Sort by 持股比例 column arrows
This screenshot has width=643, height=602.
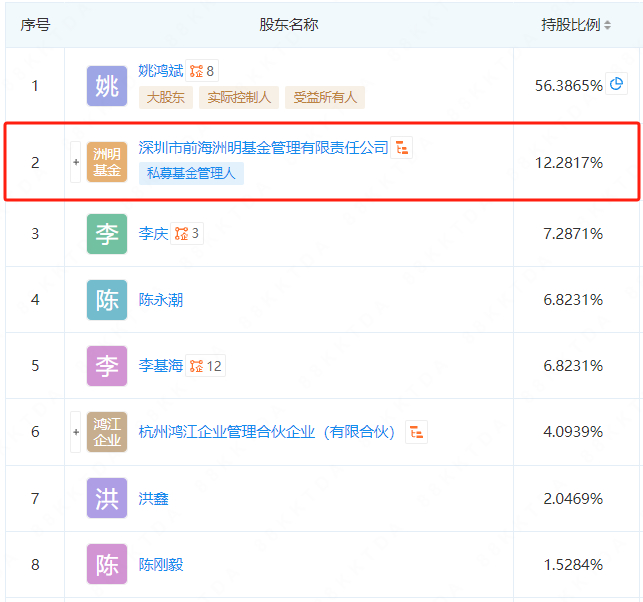point(607,25)
